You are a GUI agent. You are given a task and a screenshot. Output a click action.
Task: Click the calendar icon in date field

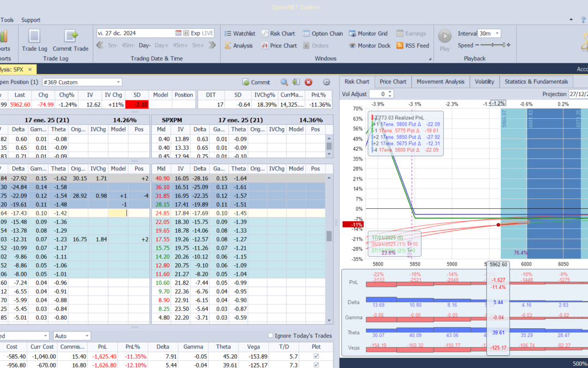[179, 33]
